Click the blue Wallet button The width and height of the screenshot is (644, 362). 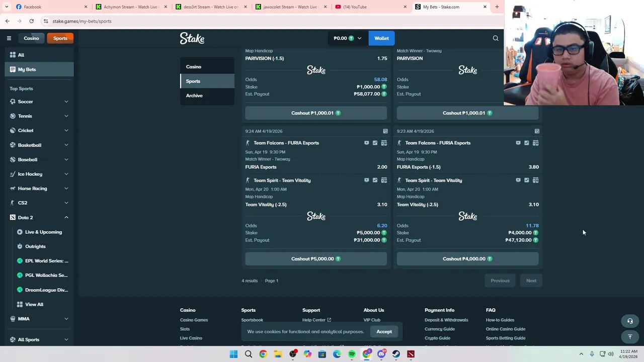tap(381, 38)
